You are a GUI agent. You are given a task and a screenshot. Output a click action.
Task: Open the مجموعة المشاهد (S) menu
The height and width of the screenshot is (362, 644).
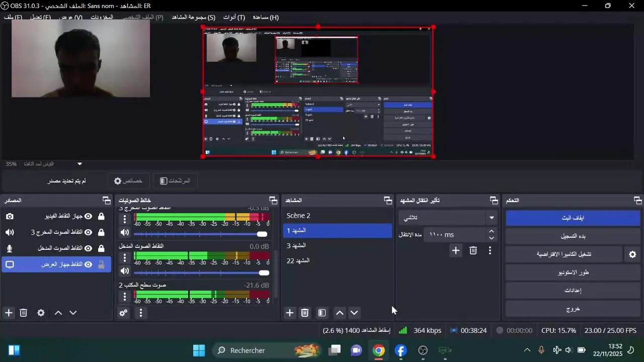[x=193, y=17]
